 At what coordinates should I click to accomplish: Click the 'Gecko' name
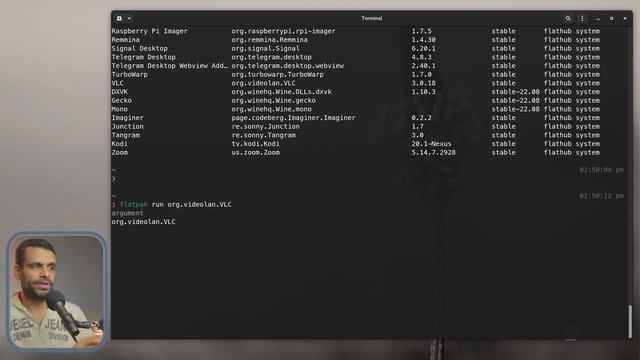coord(122,100)
